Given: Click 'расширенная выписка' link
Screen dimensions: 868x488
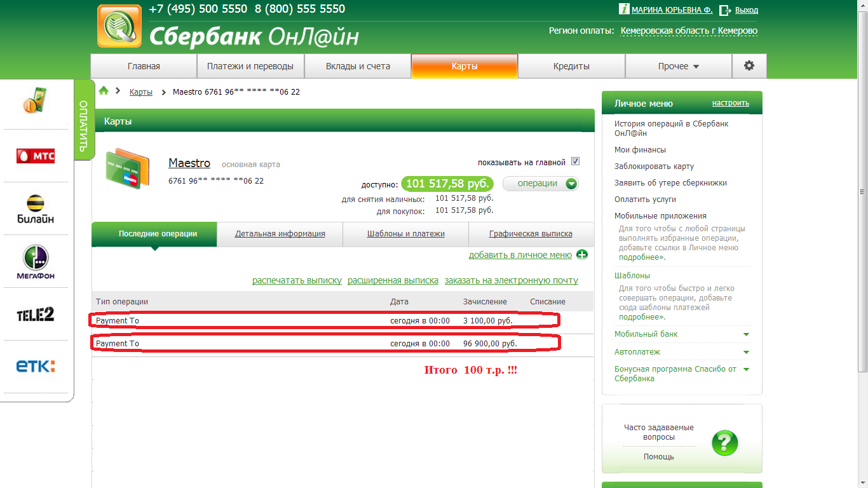Looking at the screenshot, I should coord(393,280).
